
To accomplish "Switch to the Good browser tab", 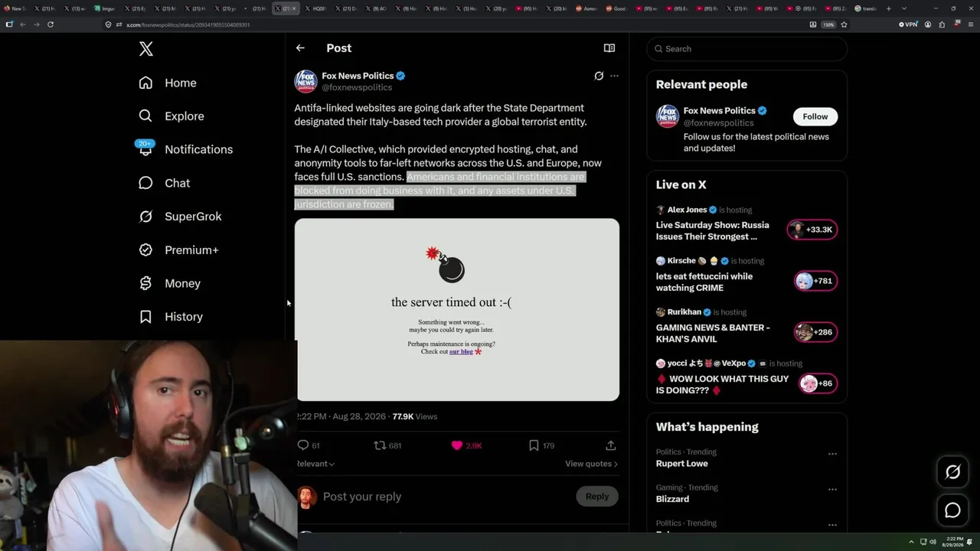I will coord(616,8).
